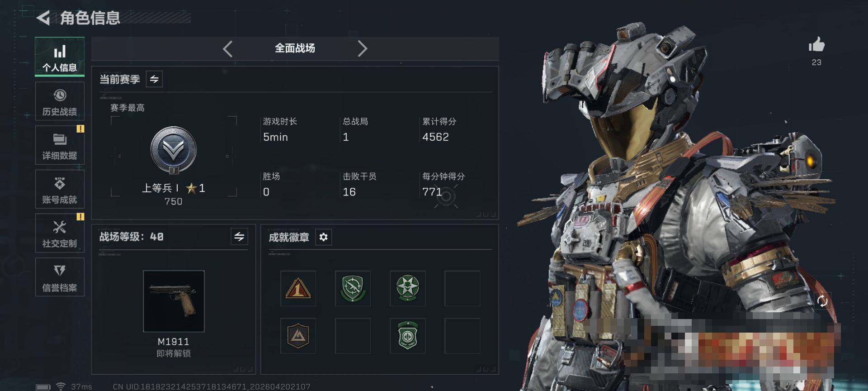Screen dimensions: 868x391
Task: Open the 成就徽章 gear settings
Action: point(323,237)
